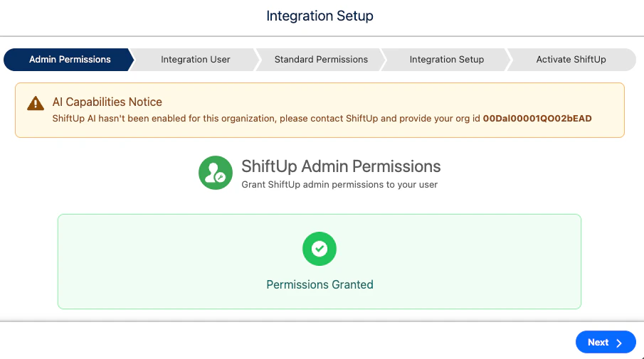Click the chevron arrow inside the Next button
Screen dimensions: 644x359
click(619, 343)
